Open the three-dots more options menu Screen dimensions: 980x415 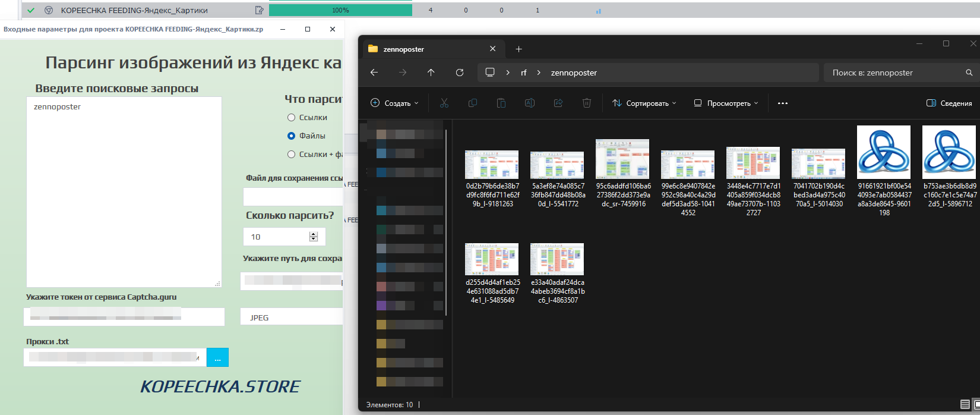pyautogui.click(x=782, y=103)
